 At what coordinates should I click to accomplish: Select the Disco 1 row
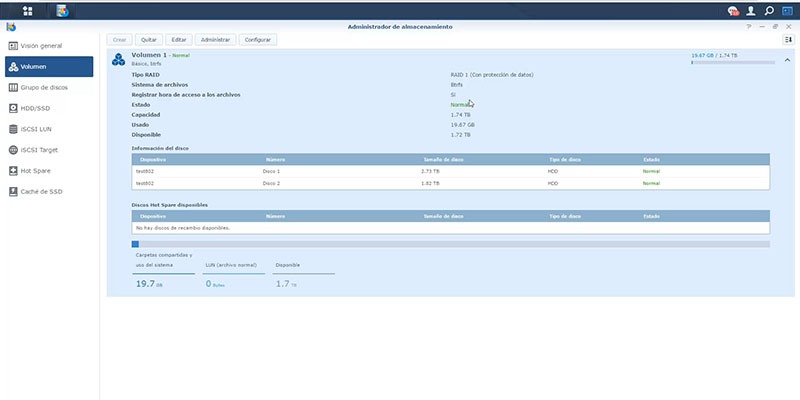[x=451, y=171]
